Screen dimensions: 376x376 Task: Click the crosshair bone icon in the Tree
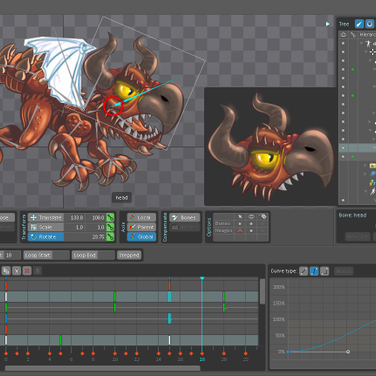tap(373, 52)
